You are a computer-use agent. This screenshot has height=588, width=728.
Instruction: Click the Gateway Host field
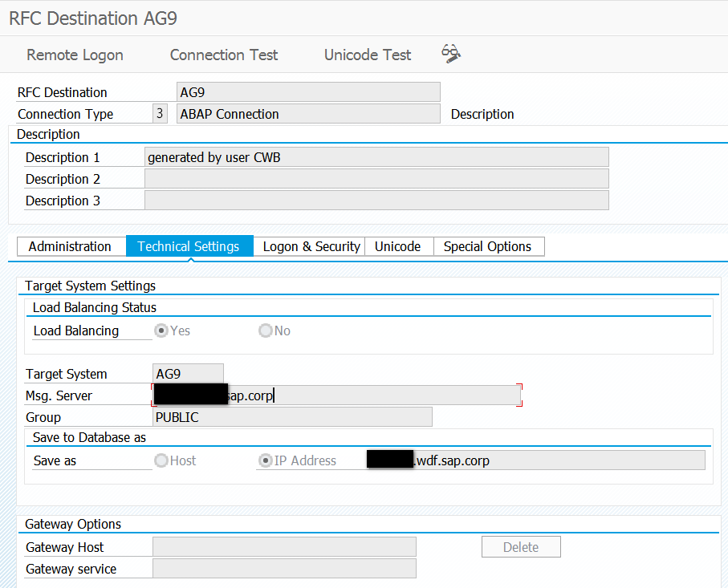click(x=284, y=547)
